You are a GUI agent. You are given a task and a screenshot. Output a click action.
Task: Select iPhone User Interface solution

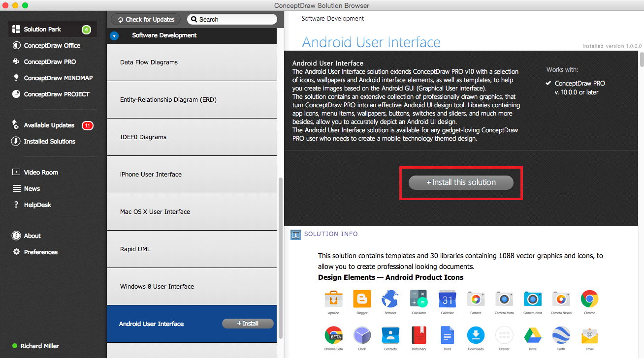click(192, 175)
